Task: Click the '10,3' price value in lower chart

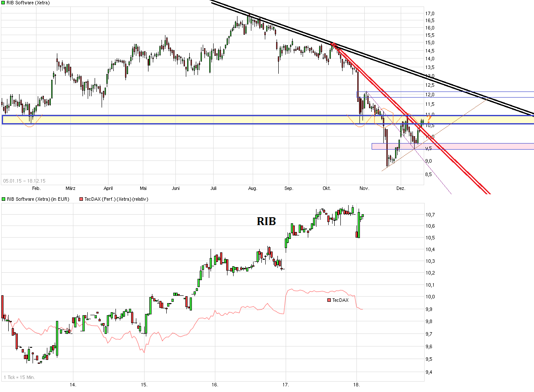Action: 429,261
